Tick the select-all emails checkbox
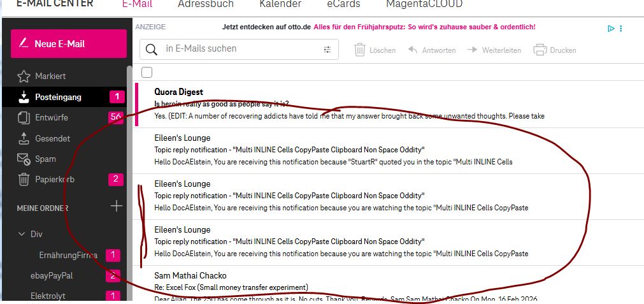The height and width of the screenshot is (304, 644). click(x=147, y=72)
